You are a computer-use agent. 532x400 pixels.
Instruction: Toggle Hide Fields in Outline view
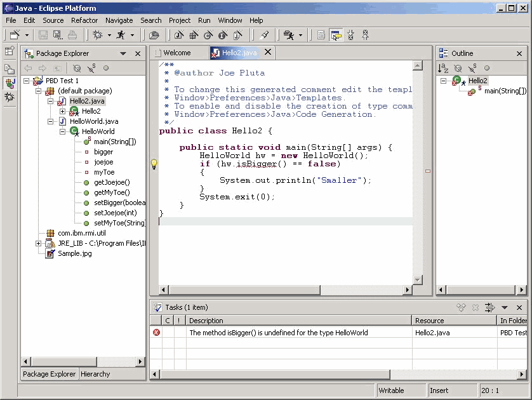point(458,68)
